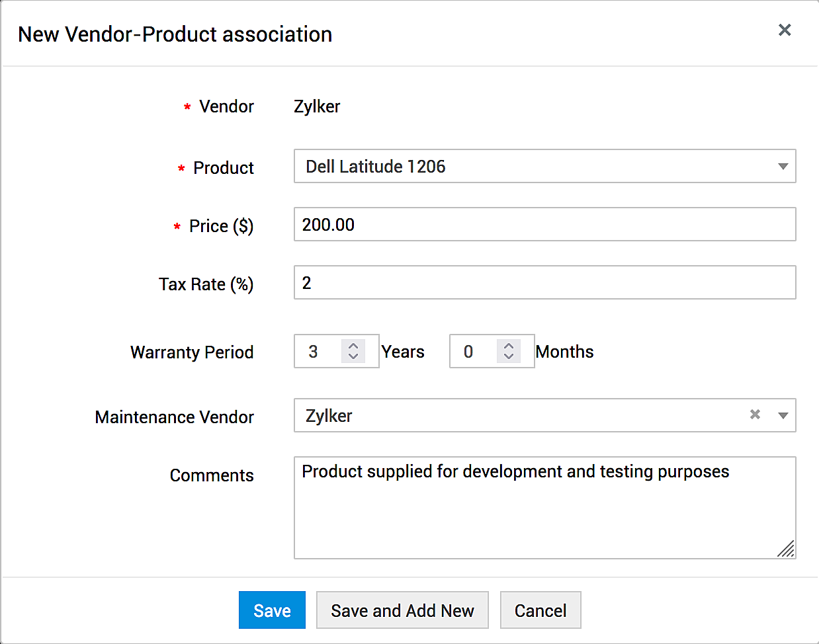Open the Maintenance Vendor dropdown arrow
Viewport: 819px width, 644px height.
pyautogui.click(x=783, y=416)
